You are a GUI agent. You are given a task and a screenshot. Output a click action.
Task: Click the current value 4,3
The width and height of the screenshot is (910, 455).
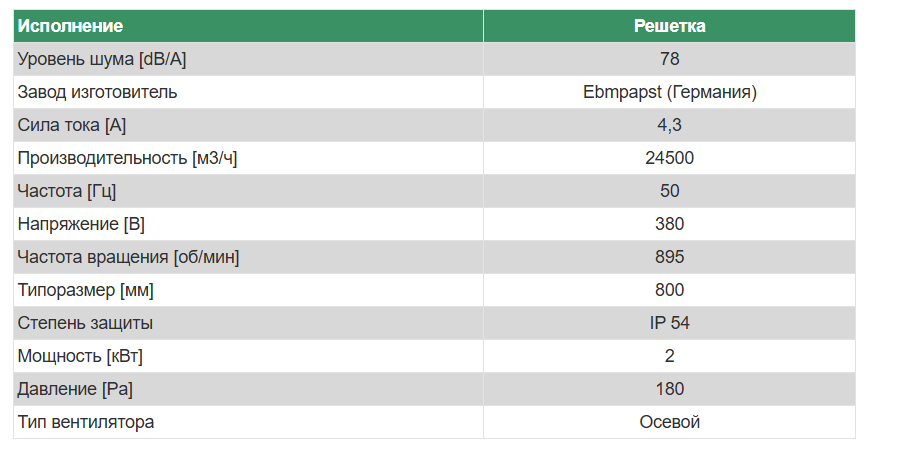click(x=669, y=125)
